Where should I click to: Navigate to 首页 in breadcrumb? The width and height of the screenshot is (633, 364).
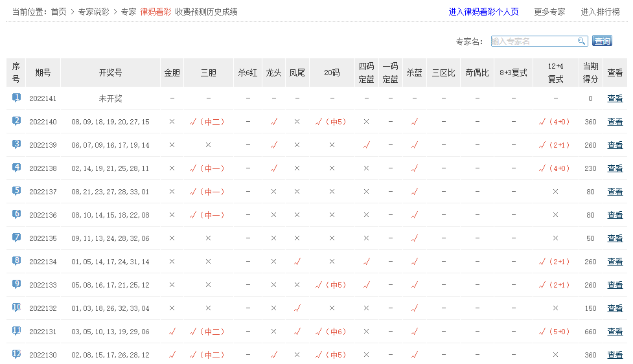[x=59, y=12]
